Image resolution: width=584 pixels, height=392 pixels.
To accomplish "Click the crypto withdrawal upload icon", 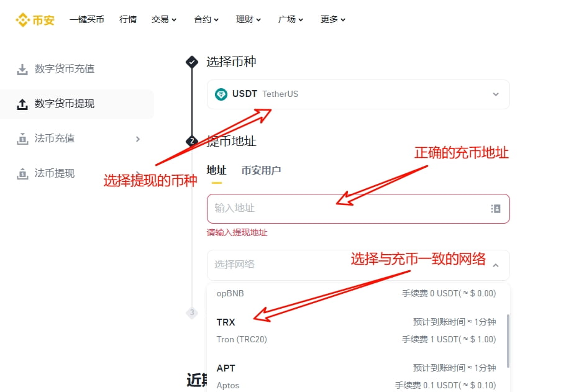I will 22,104.
